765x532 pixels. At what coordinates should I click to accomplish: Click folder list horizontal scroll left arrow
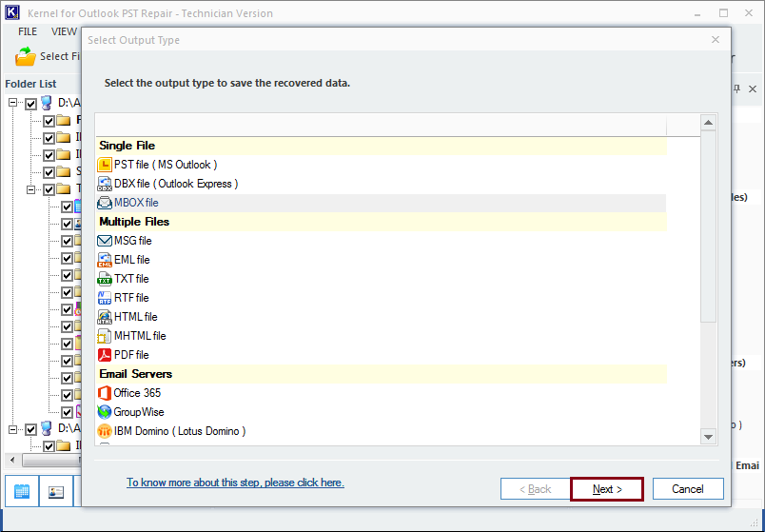coord(12,460)
